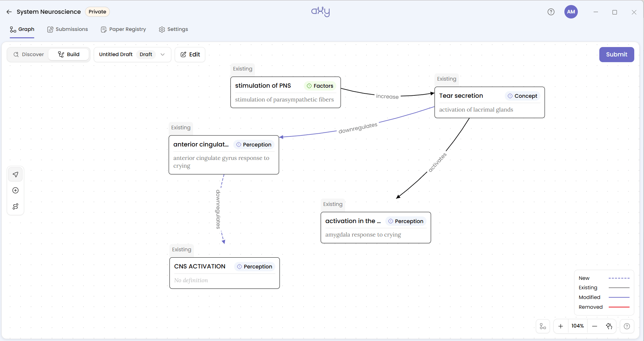This screenshot has width=644, height=341.
Task: Select the CNS ACTIVATION node
Action: [224, 273]
